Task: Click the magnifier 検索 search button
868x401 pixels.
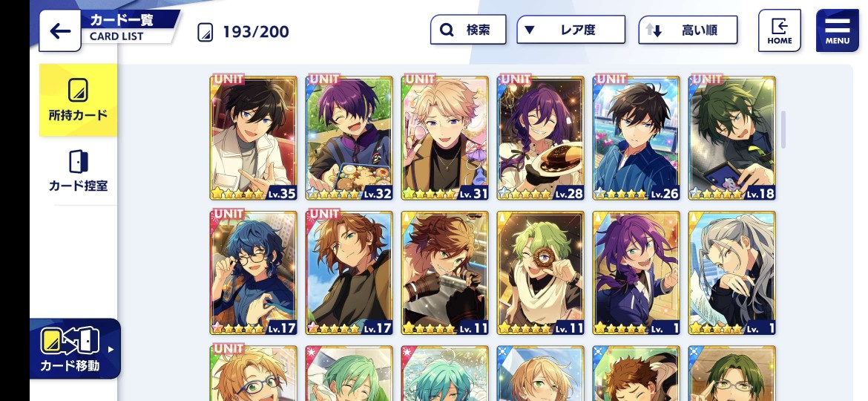Action: [468, 30]
